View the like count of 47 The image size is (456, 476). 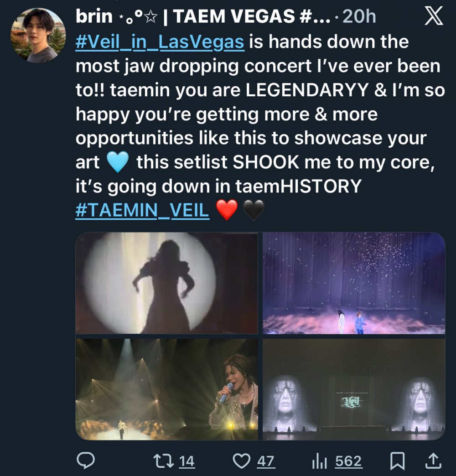click(x=266, y=461)
